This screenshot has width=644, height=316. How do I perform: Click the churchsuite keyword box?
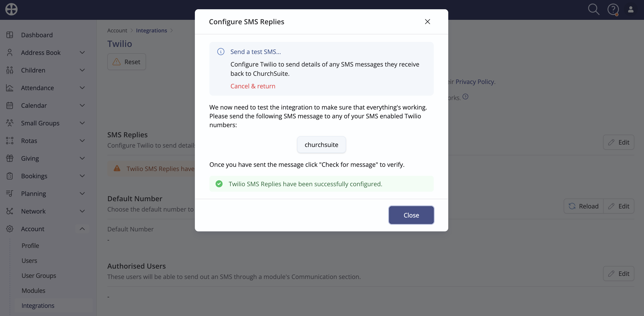tap(322, 145)
